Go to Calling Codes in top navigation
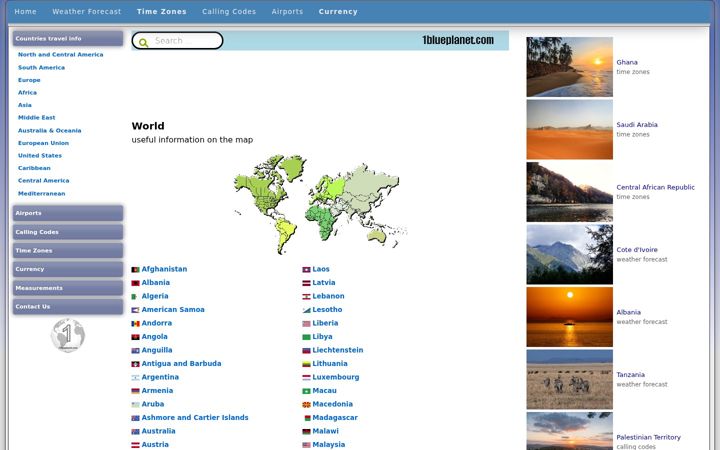This screenshot has height=450, width=720. tap(229, 11)
